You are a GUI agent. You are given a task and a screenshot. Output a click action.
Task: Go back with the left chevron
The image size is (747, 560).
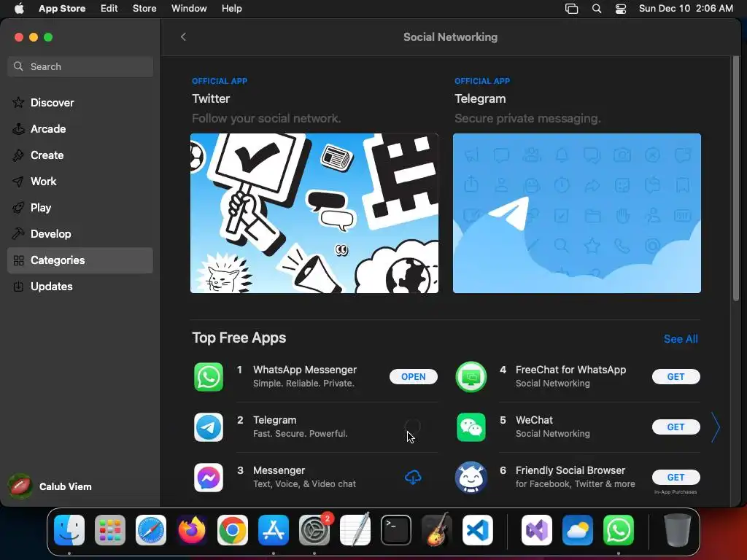[183, 36]
